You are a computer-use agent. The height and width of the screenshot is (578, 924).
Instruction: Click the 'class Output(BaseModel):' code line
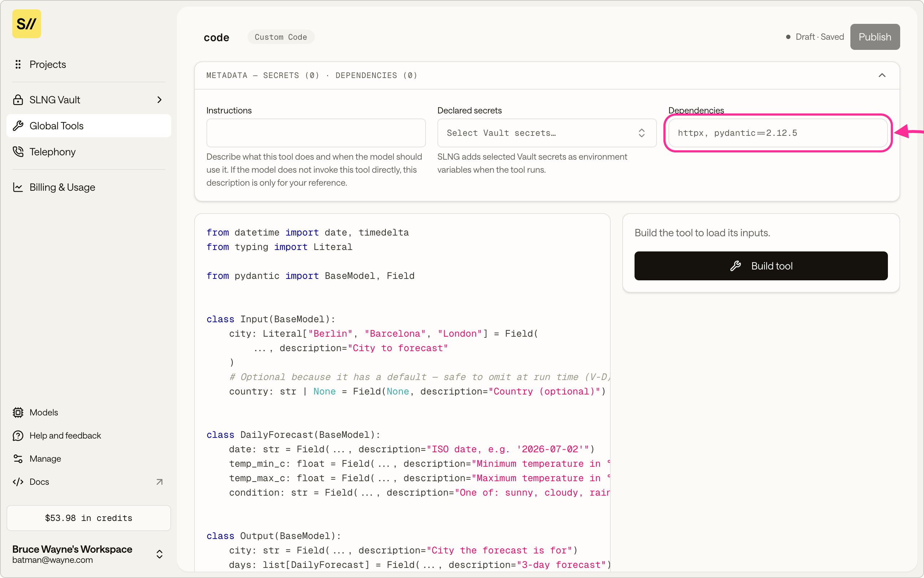(x=274, y=536)
